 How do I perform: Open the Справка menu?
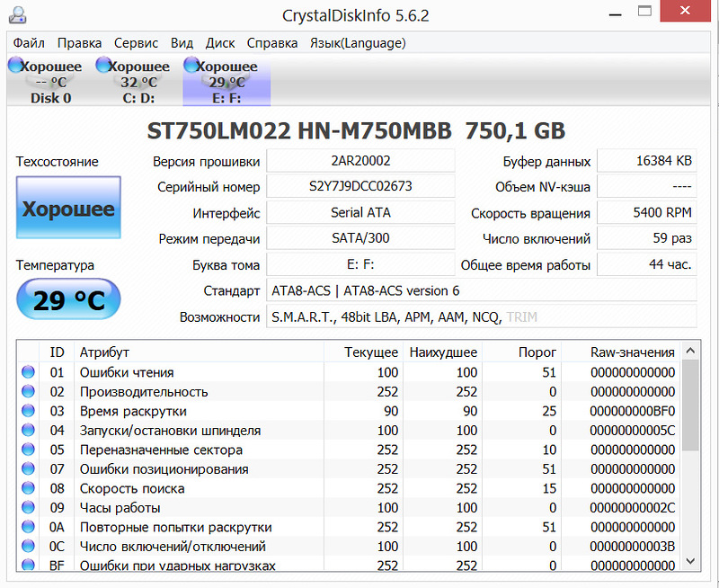[272, 43]
